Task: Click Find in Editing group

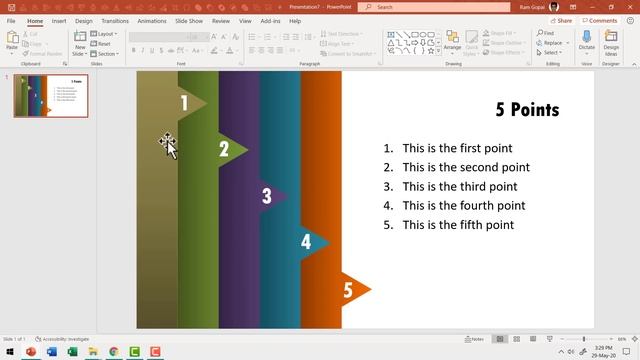Action: click(545, 33)
